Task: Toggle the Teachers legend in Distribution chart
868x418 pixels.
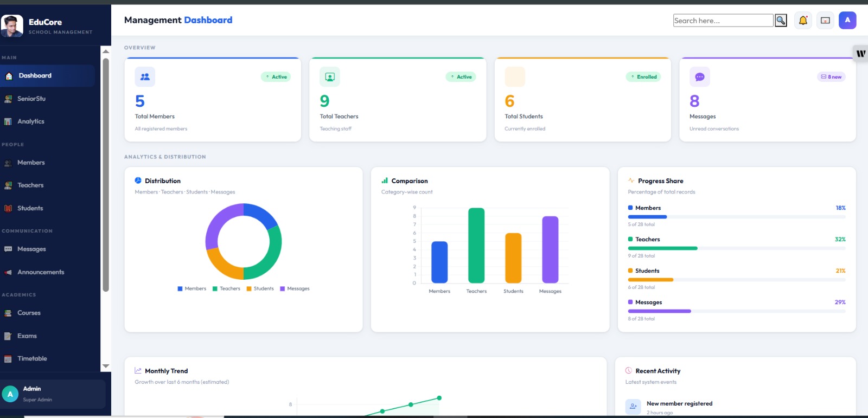Action: point(226,288)
